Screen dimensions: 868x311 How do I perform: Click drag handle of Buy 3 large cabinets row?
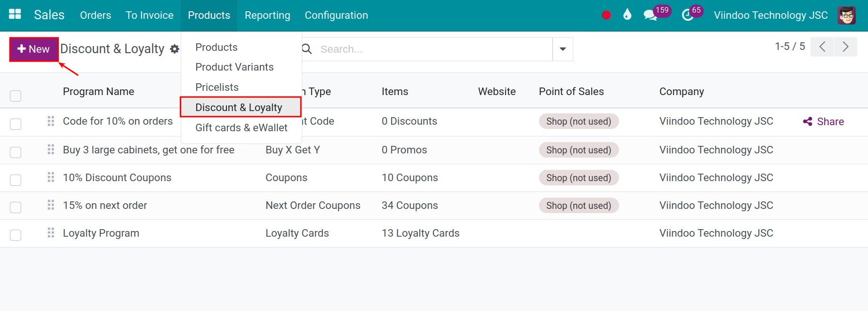point(51,150)
